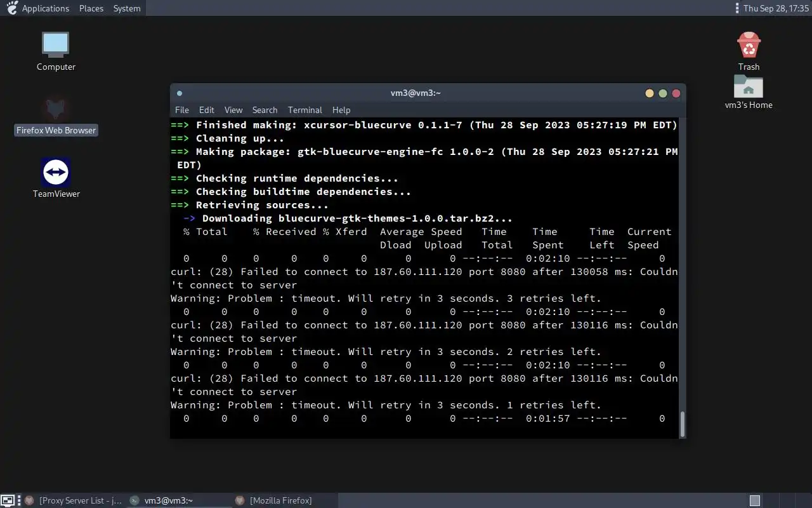Click the time spent value 0:01:57

click(x=548, y=418)
